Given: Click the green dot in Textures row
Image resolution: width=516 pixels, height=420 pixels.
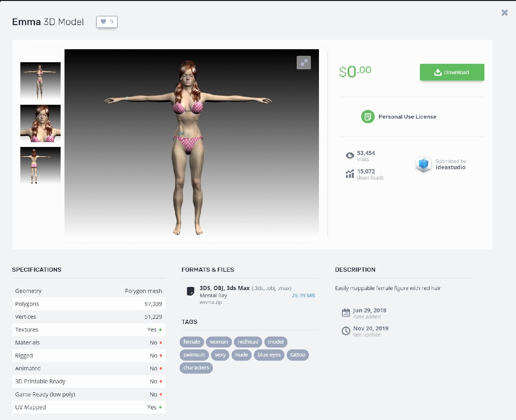Looking at the screenshot, I should click(160, 330).
